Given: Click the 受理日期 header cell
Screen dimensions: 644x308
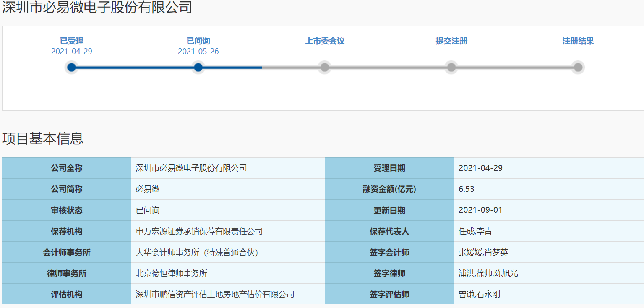Looking at the screenshot, I should click(x=389, y=168).
